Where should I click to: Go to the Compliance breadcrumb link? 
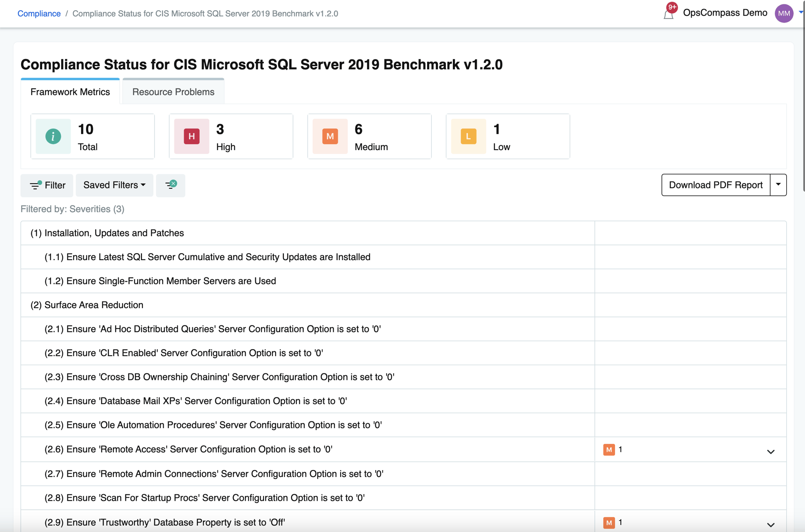[39, 14]
